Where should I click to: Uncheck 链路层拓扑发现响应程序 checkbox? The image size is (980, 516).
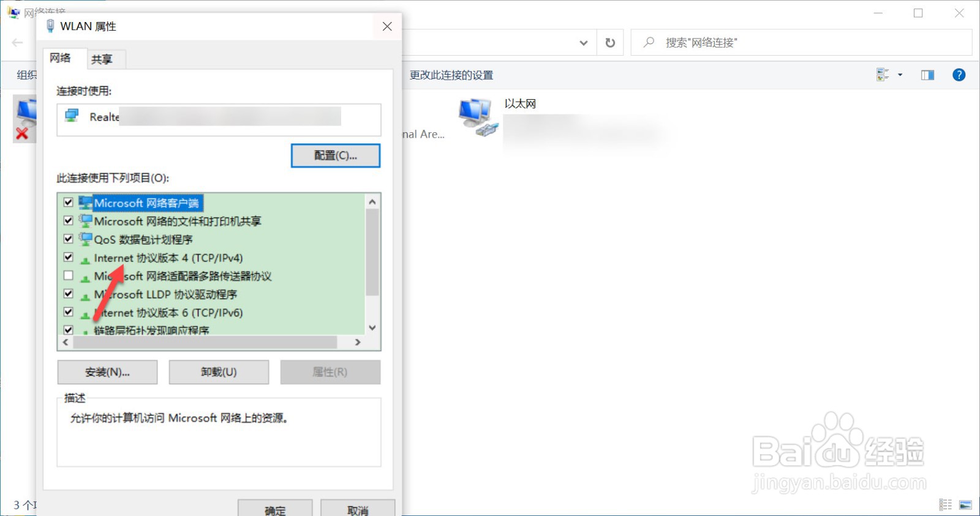(69, 330)
